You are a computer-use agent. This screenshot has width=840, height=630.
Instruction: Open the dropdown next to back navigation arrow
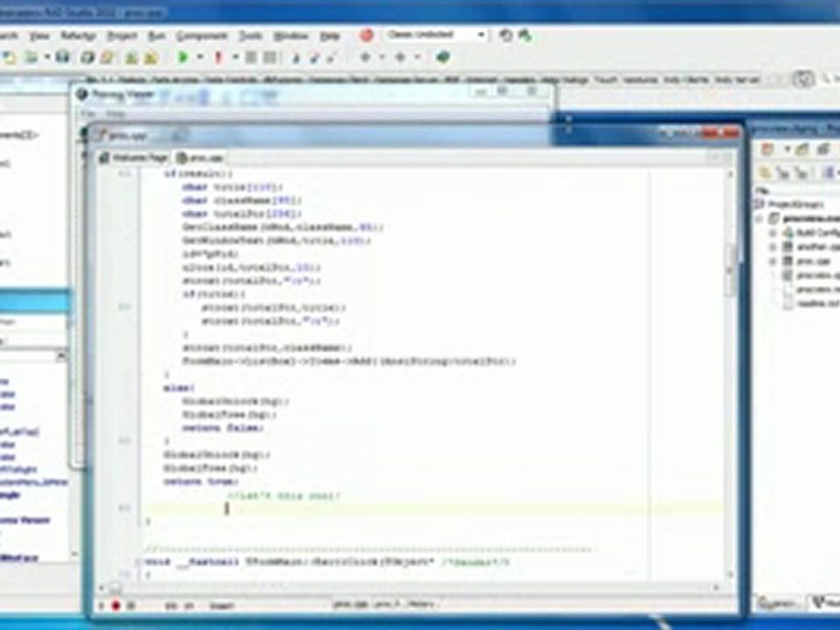382,57
